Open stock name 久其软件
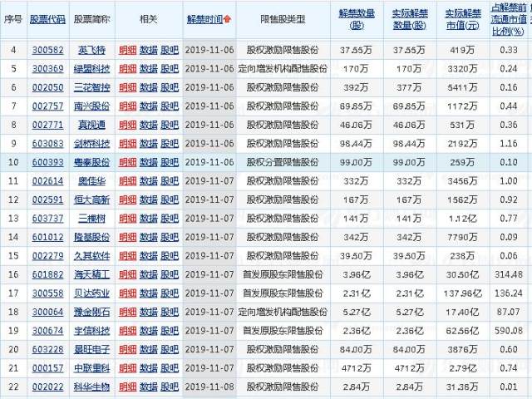This screenshot has width=532, height=399. 92,256
